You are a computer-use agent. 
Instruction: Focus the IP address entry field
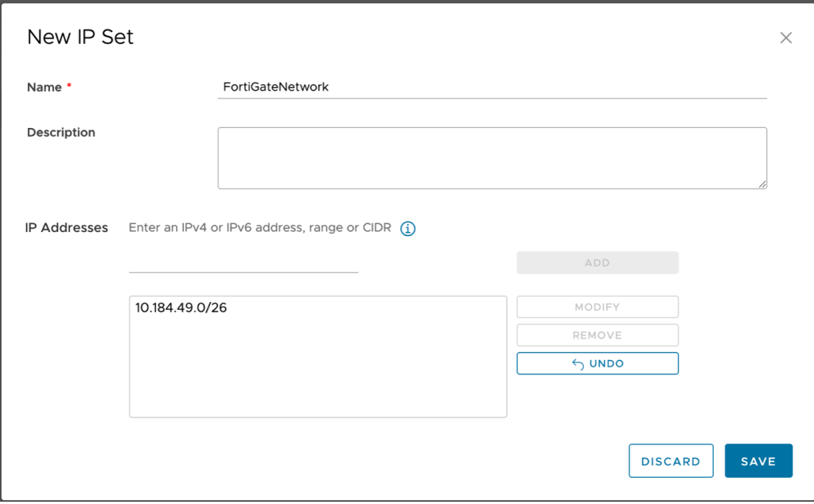click(x=243, y=262)
